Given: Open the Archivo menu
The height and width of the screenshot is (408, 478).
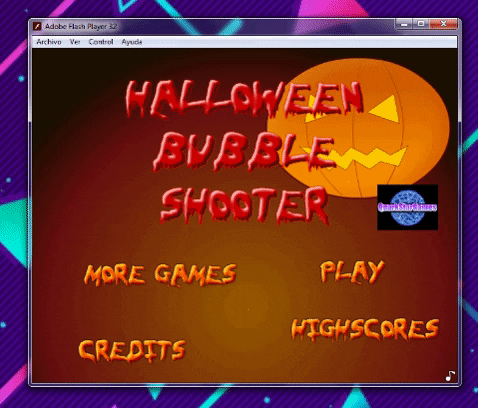Looking at the screenshot, I should point(49,42).
